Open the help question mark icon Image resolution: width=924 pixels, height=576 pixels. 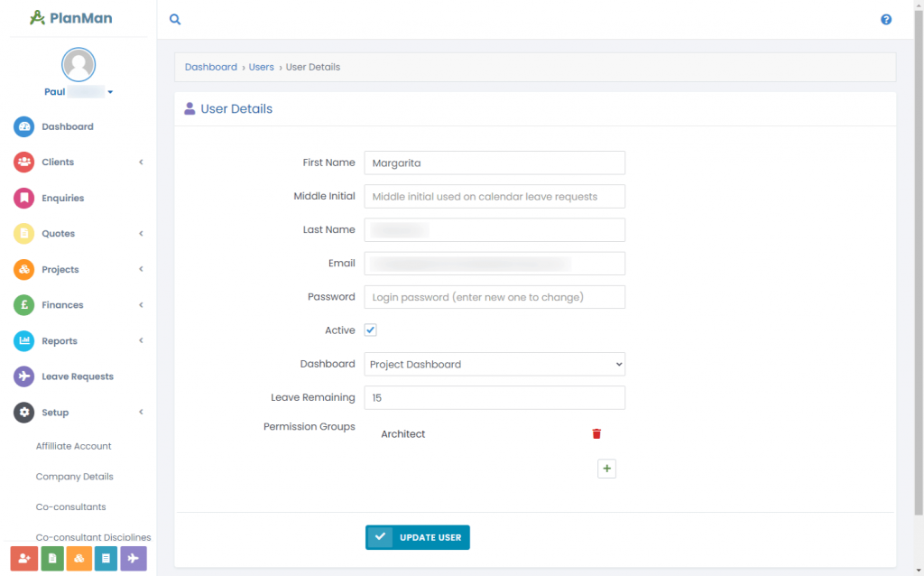click(886, 20)
